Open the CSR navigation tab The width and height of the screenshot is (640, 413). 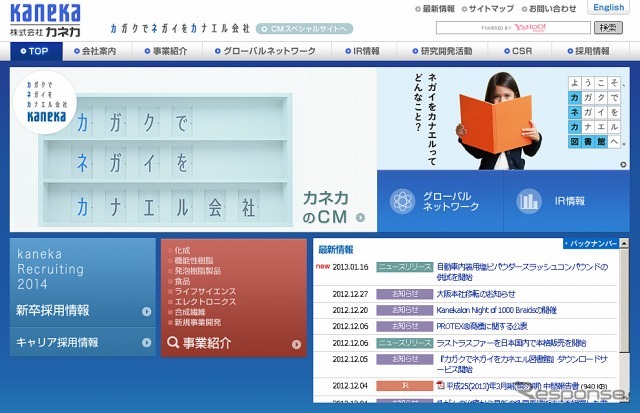pos(519,51)
